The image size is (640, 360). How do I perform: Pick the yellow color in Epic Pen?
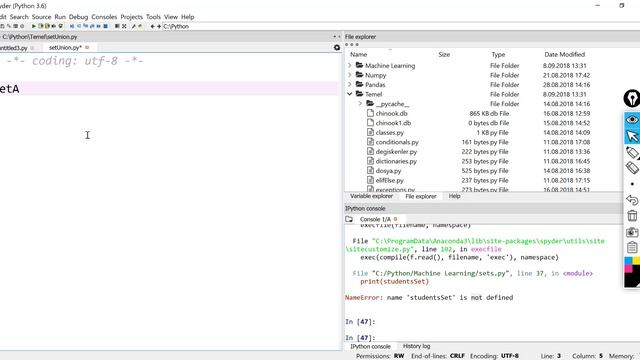click(636, 260)
